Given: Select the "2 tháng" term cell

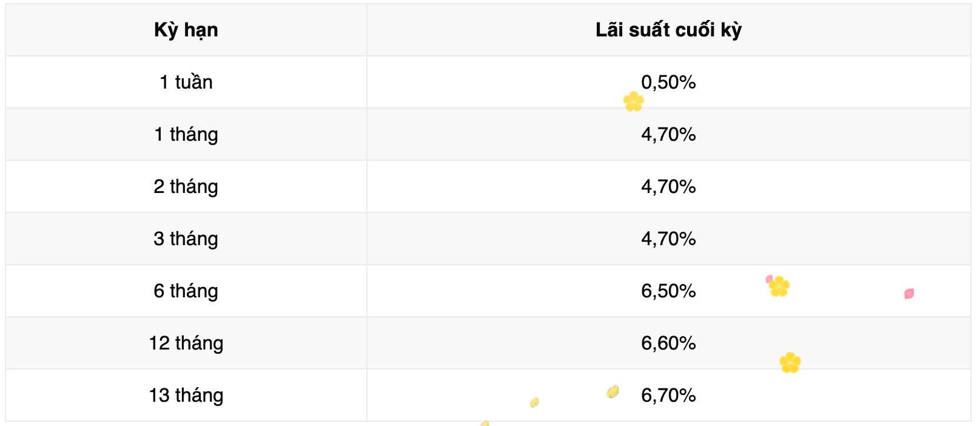Looking at the screenshot, I should pos(186,186).
